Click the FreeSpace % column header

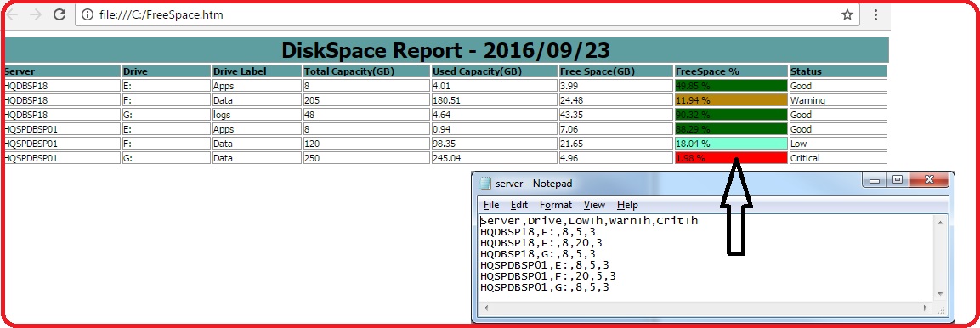pos(731,71)
